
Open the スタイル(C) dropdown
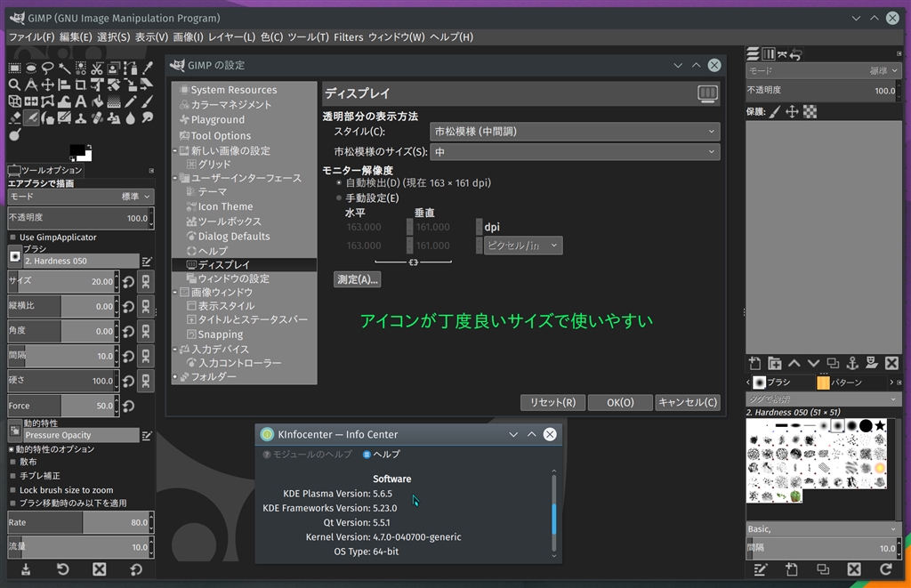tap(575, 132)
